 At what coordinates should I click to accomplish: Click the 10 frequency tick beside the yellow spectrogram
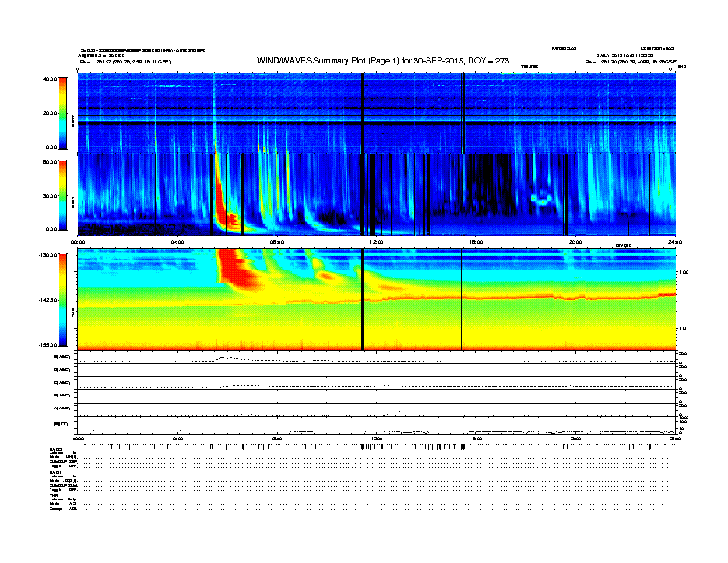pyautogui.click(x=683, y=328)
